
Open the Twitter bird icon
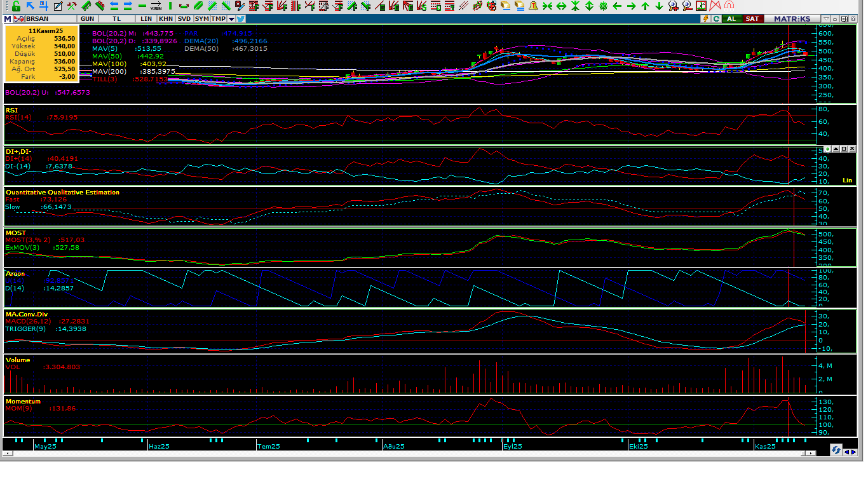tap(241, 19)
